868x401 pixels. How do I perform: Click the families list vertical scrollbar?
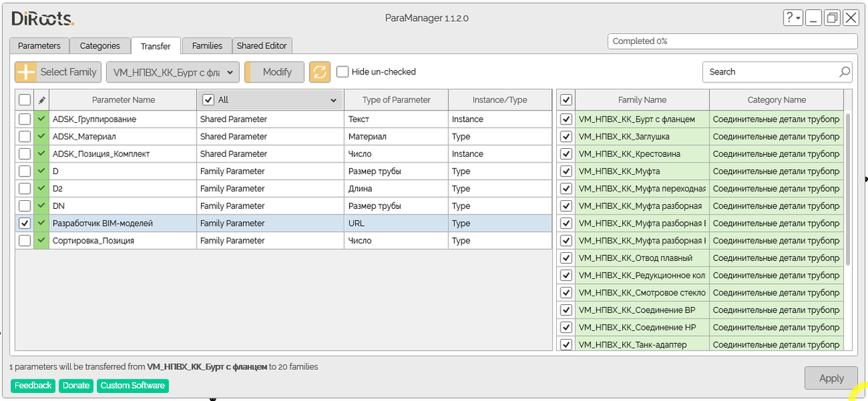(x=848, y=188)
